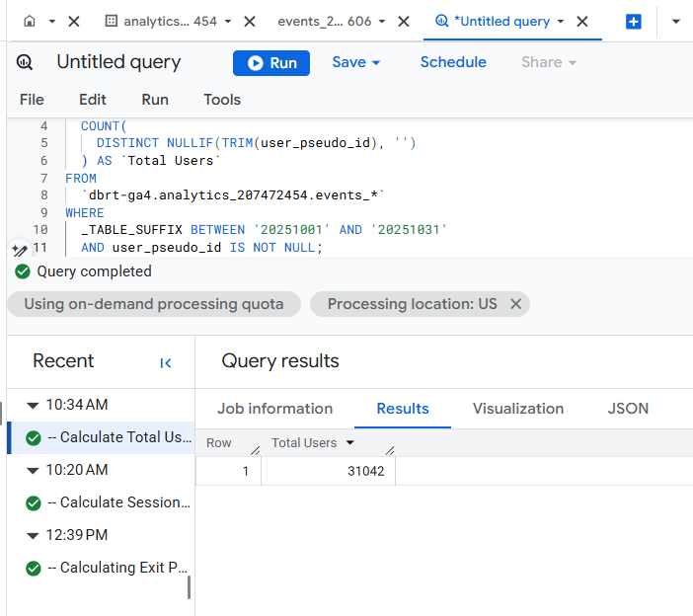The height and width of the screenshot is (616, 693).
Task: Close the events_2... 606 tab
Action: coord(404,21)
